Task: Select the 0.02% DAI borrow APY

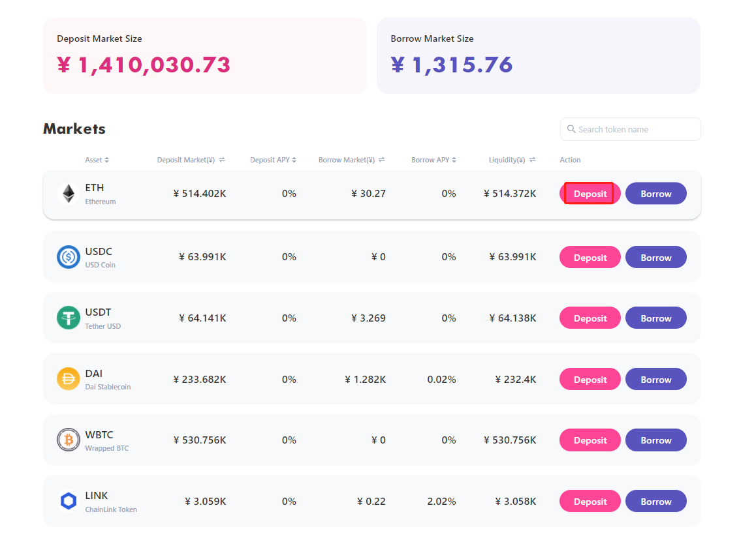Action: [x=441, y=379]
